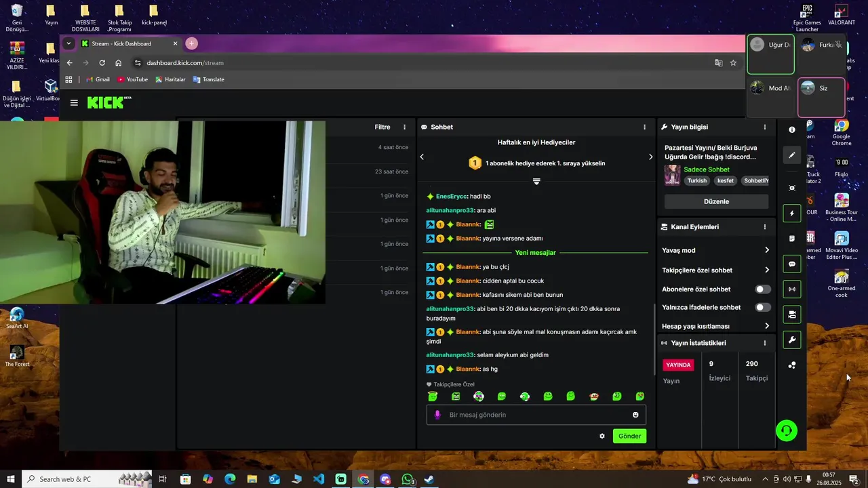Click the three-dots cluster sidebar icon
The width and height of the screenshot is (868, 488).
tap(792, 365)
